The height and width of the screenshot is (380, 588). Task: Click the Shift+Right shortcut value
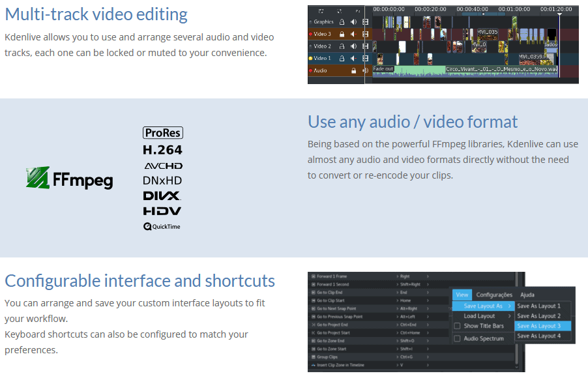[410, 284]
